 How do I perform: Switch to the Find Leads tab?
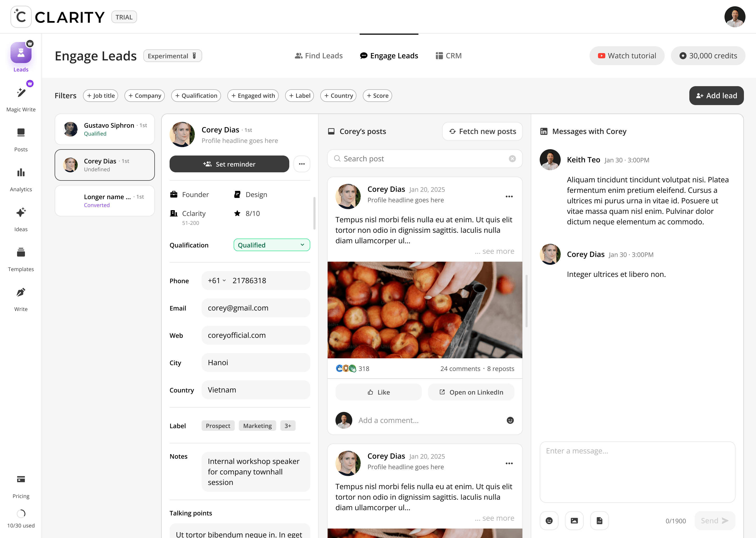318,56
